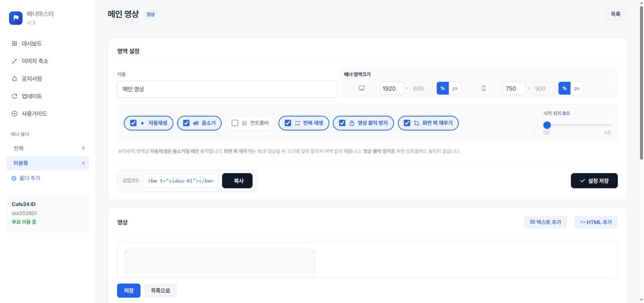The width and height of the screenshot is (644, 303).
Task: Open the 업데이트 menu item
Action: [x=48, y=96]
